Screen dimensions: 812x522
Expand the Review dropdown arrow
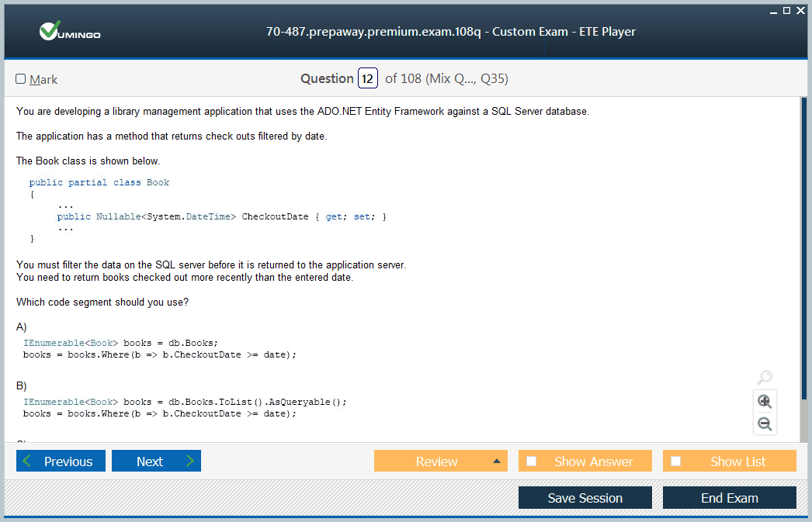point(497,461)
